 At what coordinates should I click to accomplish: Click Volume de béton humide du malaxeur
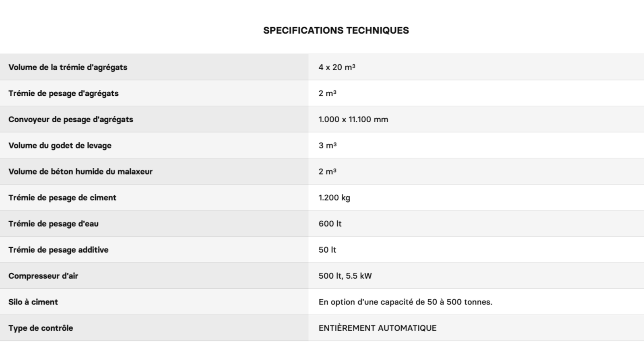[80, 172]
